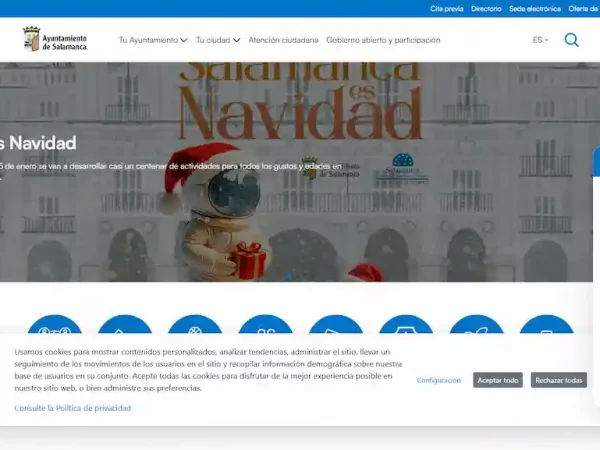Visit the Sede electrónica link
Viewport: 600px width, 450px height.
pos(535,8)
